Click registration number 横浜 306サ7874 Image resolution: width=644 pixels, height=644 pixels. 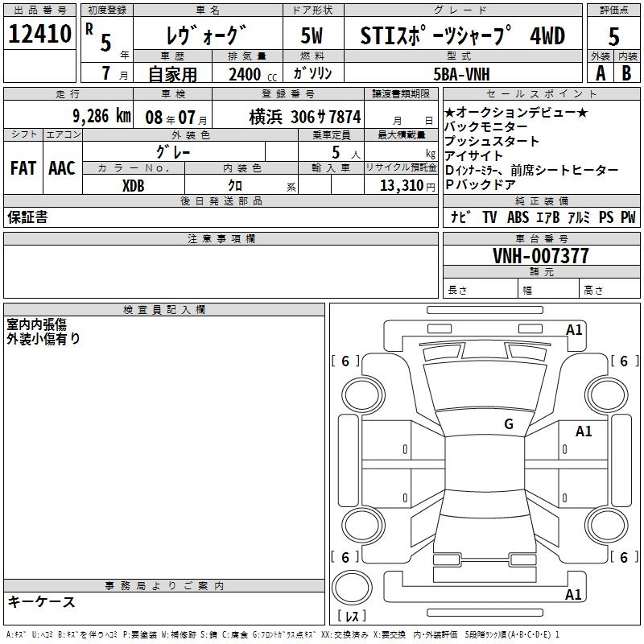tap(305, 117)
